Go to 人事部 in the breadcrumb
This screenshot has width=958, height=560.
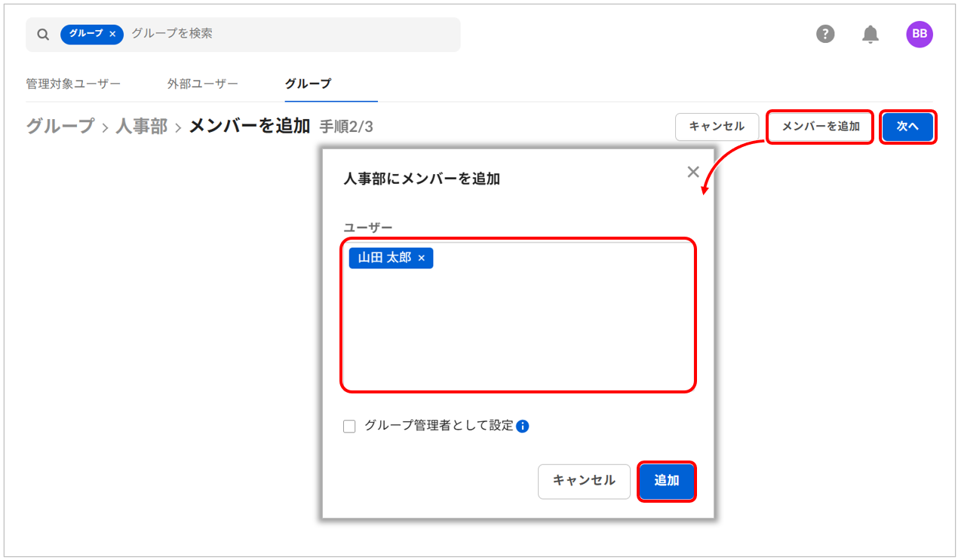(x=141, y=126)
